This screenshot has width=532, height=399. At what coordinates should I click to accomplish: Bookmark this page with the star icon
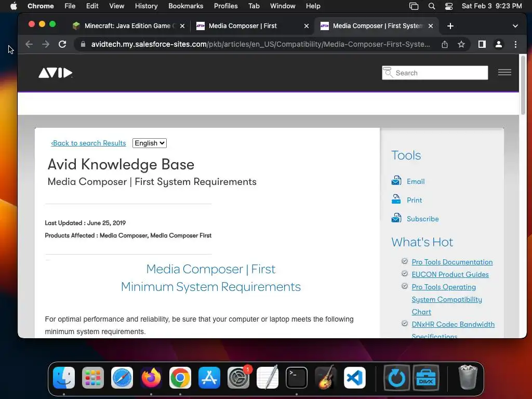461,44
